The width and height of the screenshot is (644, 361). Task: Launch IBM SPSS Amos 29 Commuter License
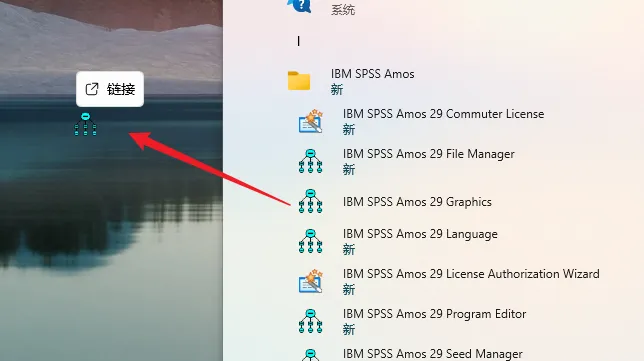[x=443, y=114]
